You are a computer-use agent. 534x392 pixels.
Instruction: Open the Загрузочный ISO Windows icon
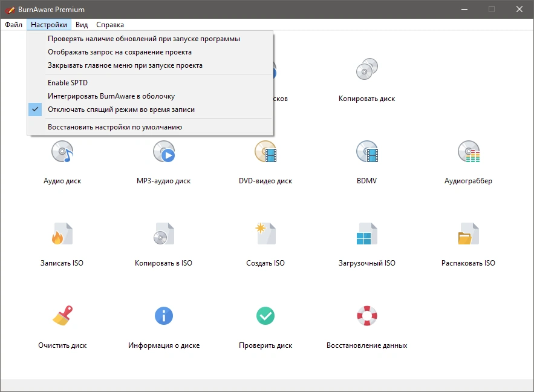(x=366, y=234)
